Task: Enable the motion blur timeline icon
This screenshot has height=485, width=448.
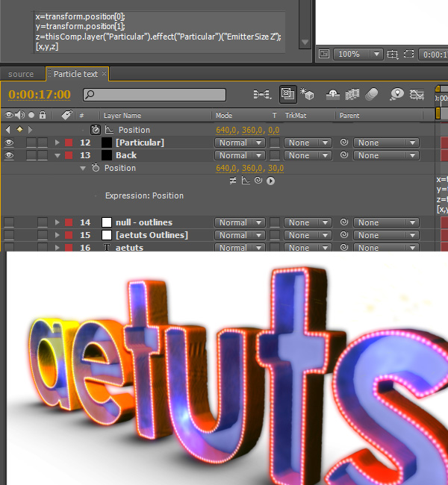Action: tap(372, 94)
